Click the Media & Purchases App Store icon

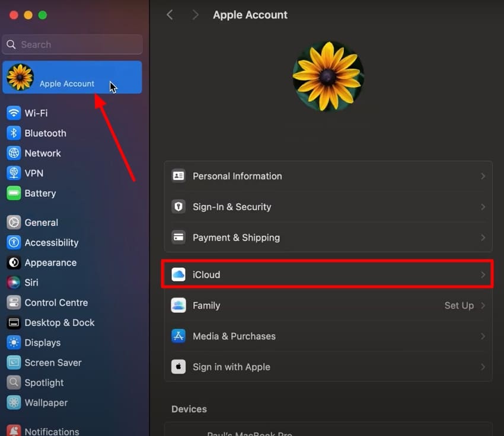tap(178, 336)
